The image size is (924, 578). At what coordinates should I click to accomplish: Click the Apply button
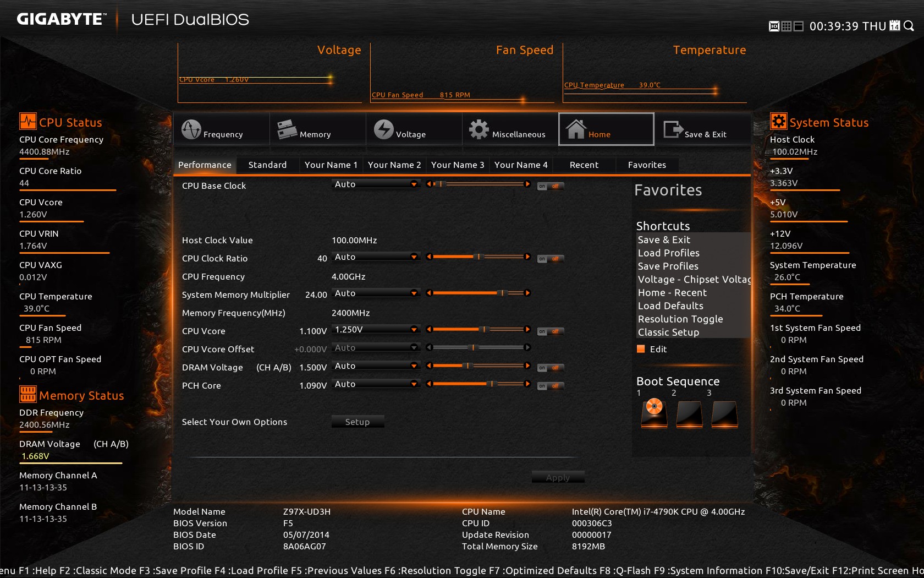click(x=558, y=477)
